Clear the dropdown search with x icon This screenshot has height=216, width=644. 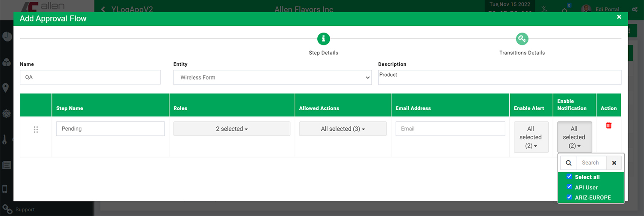(x=614, y=163)
